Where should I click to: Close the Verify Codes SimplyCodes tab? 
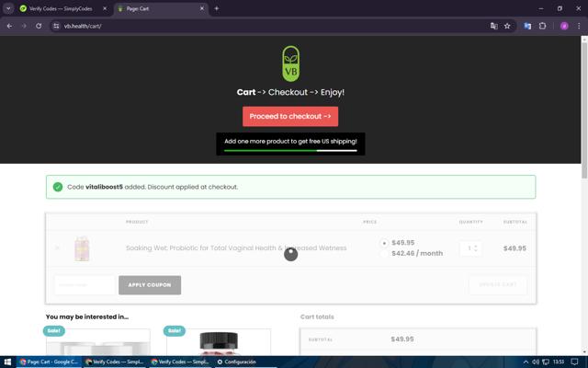[x=105, y=8]
